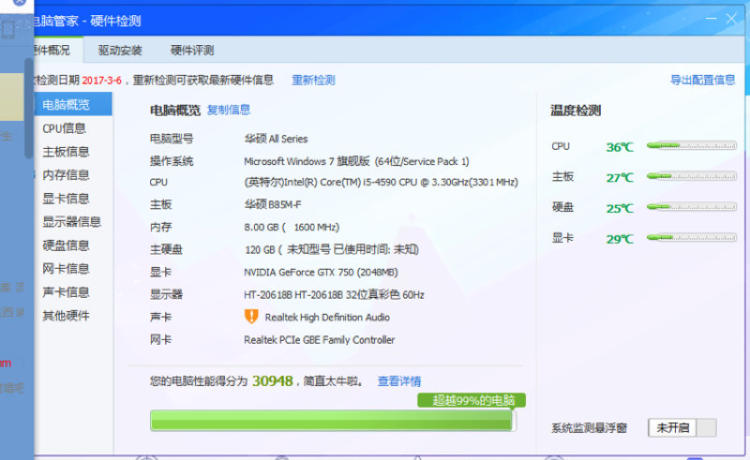Click NVIDIA GeForce GTX 750 entry
Screen dimensions: 750x460
[x=321, y=272]
